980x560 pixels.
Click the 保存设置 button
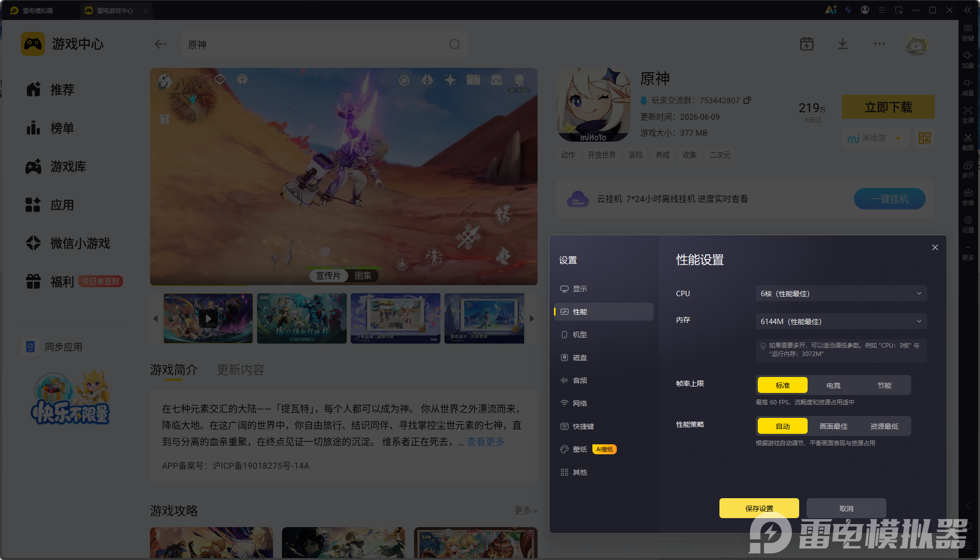coord(759,508)
